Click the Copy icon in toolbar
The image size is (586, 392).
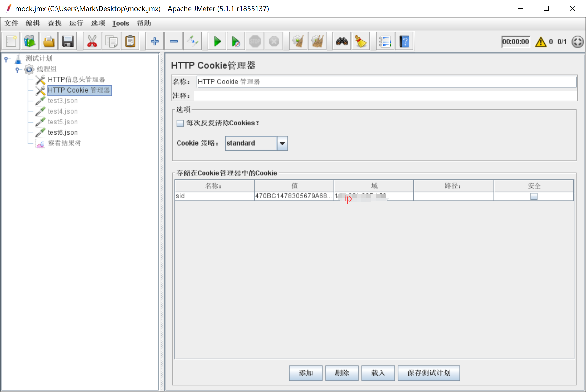coord(111,41)
